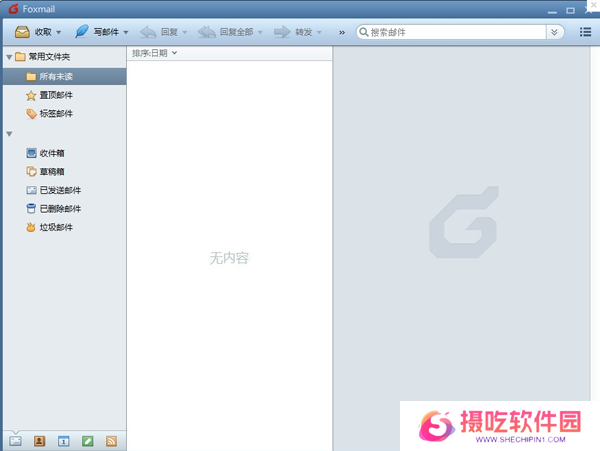This screenshot has width=600, height=451.
Task: Click the inbox icon beside 收件箱
Action: point(31,153)
